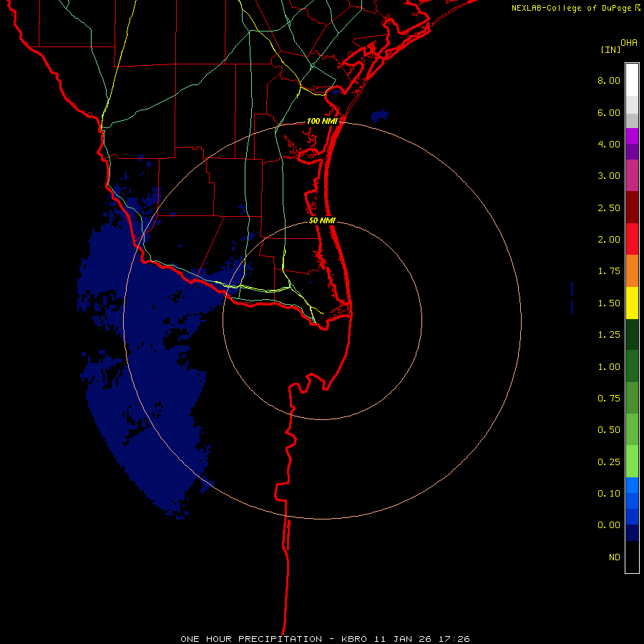Viewport: 644px width, 644px height.
Task: Click the 0.75 legend value
Action: (x=609, y=399)
